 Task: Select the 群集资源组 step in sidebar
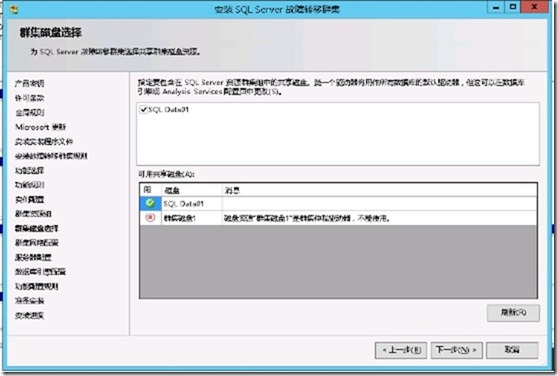tap(33, 214)
